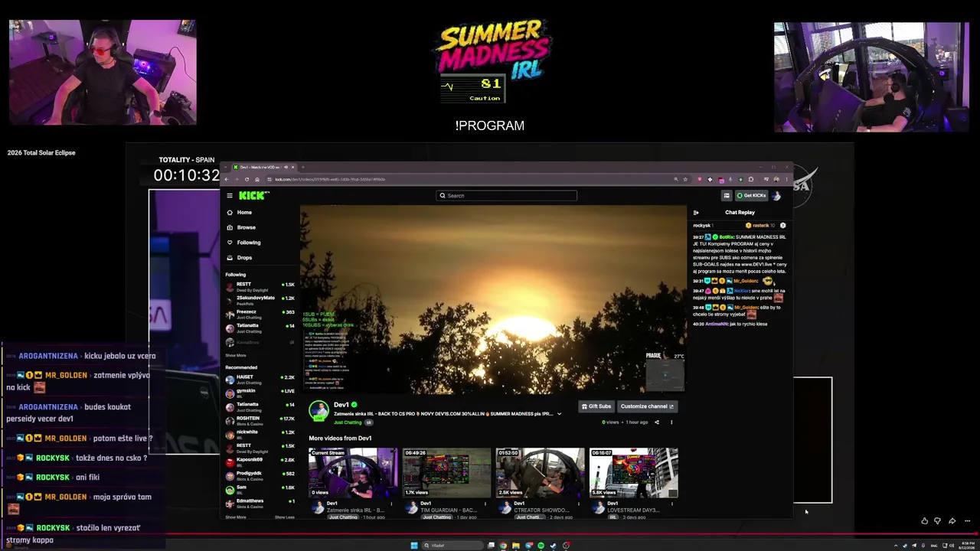Click the share icon under the video
Image resolution: width=980 pixels, height=551 pixels.
click(656, 422)
